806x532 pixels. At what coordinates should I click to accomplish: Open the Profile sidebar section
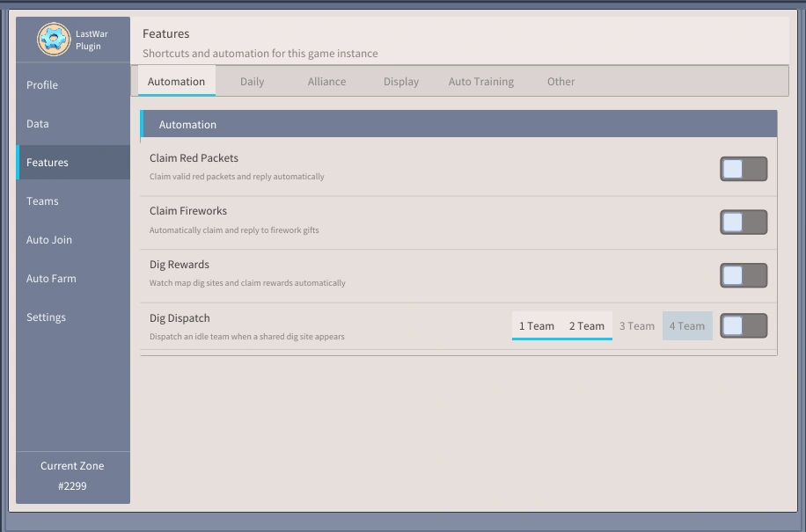coord(73,84)
